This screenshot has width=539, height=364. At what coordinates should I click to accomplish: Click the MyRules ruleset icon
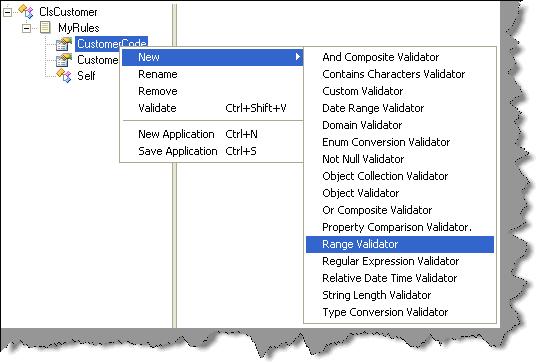tap(45, 27)
